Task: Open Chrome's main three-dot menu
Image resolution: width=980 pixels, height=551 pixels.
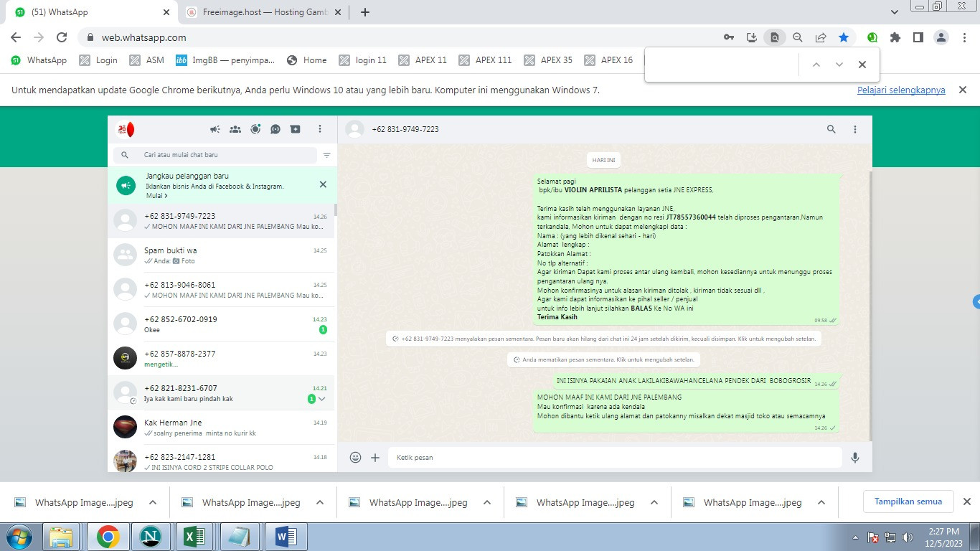Action: tap(964, 37)
